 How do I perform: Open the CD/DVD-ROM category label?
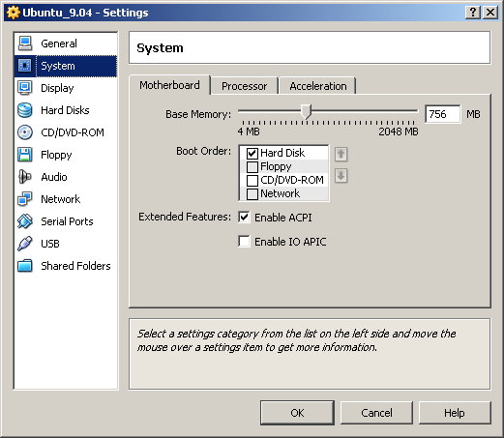[73, 132]
